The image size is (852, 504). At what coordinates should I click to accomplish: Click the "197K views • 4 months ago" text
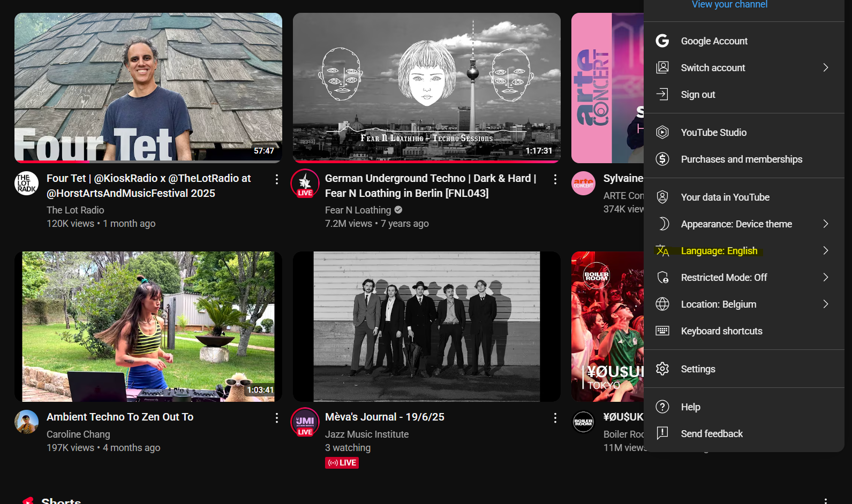click(103, 447)
